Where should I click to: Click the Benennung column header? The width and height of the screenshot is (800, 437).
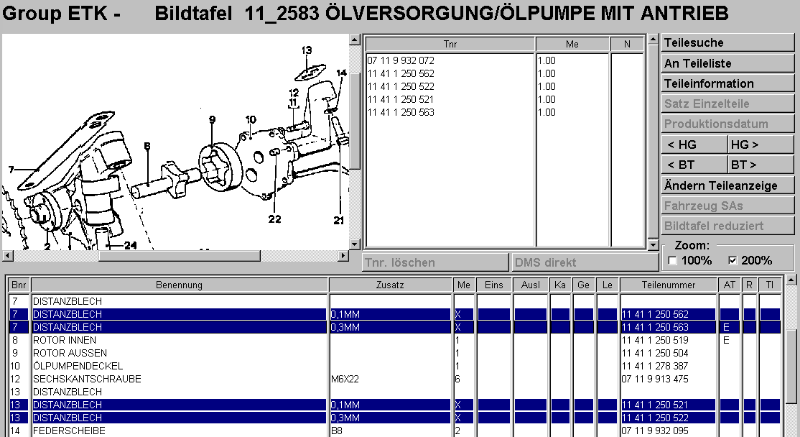pos(179,285)
